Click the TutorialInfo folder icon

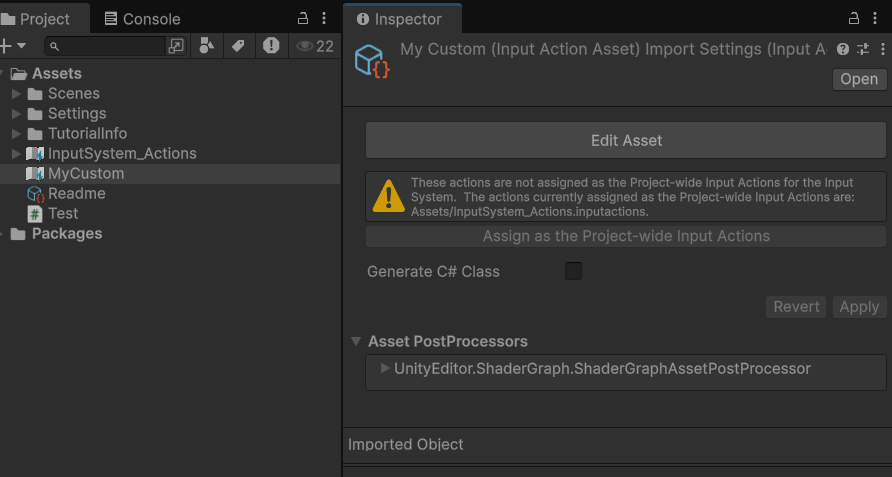click(x=35, y=134)
